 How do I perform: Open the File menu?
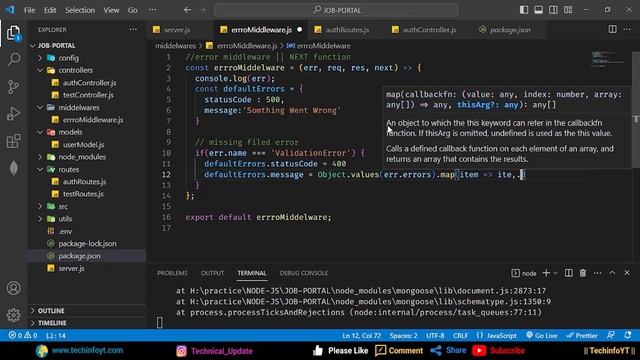[x=29, y=10]
